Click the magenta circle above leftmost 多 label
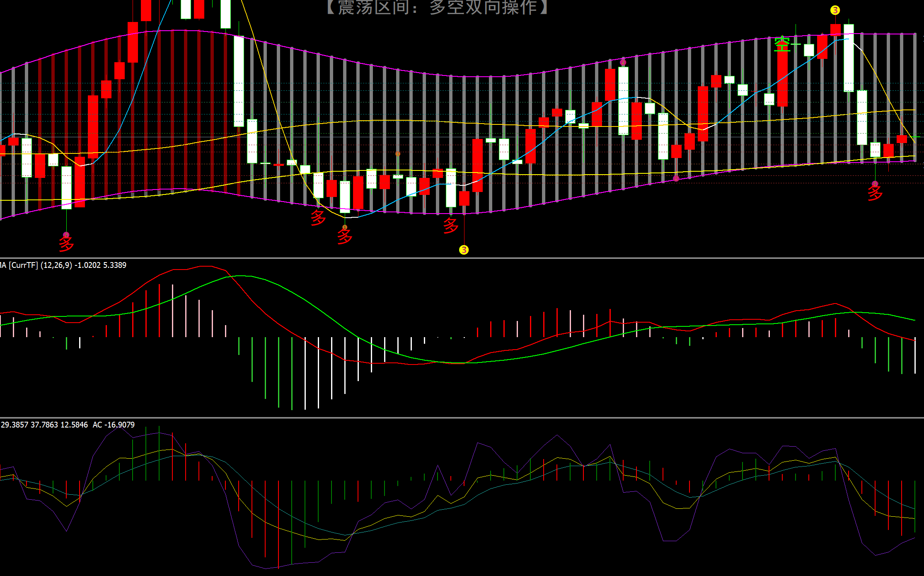 (x=66, y=235)
